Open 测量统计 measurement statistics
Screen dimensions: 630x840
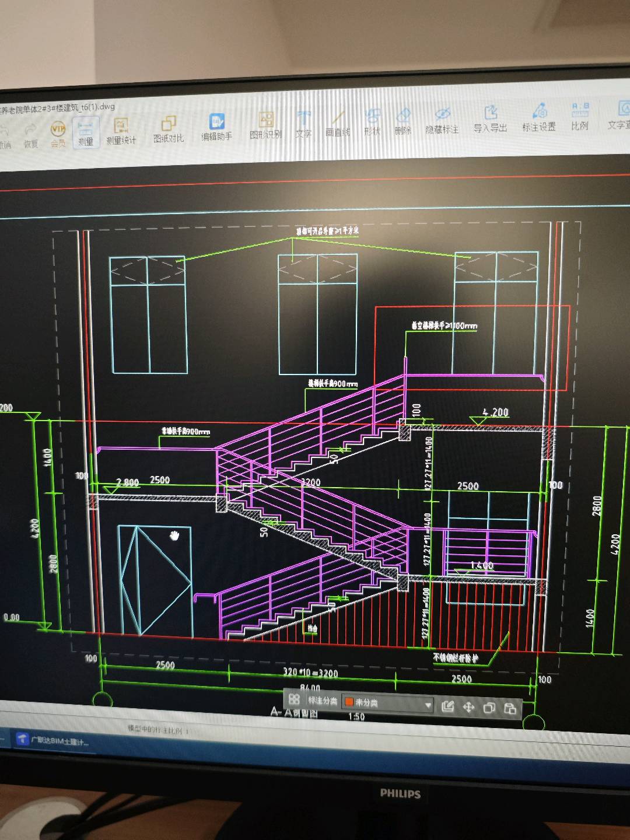point(121,132)
